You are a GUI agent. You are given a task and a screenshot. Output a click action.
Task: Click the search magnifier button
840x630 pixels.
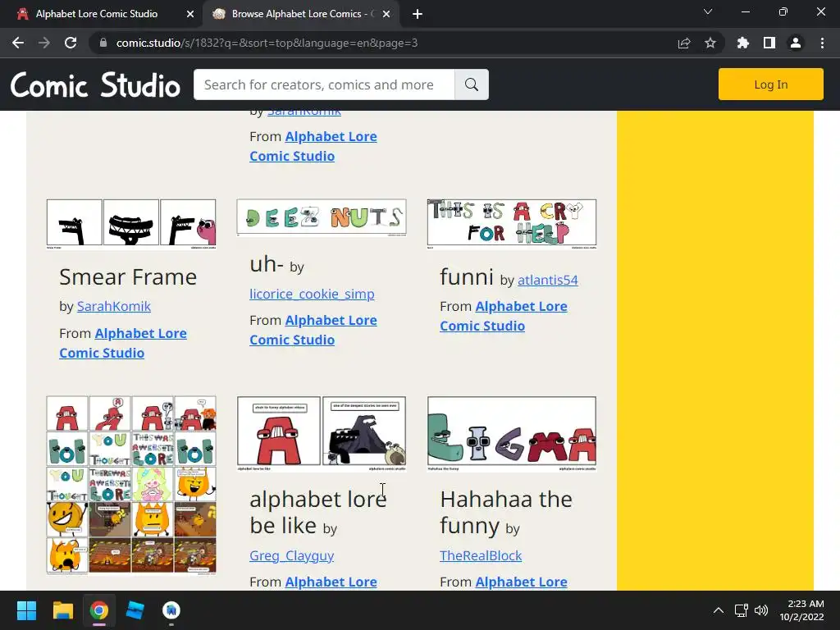(x=472, y=84)
